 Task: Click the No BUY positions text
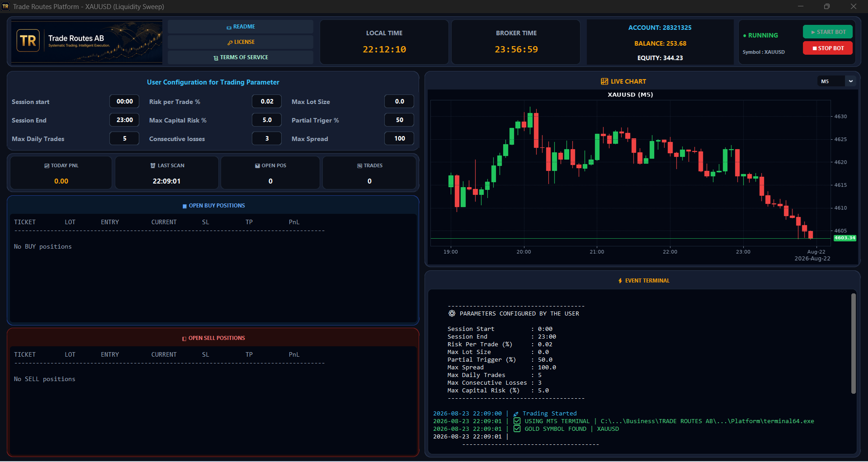[x=43, y=247]
